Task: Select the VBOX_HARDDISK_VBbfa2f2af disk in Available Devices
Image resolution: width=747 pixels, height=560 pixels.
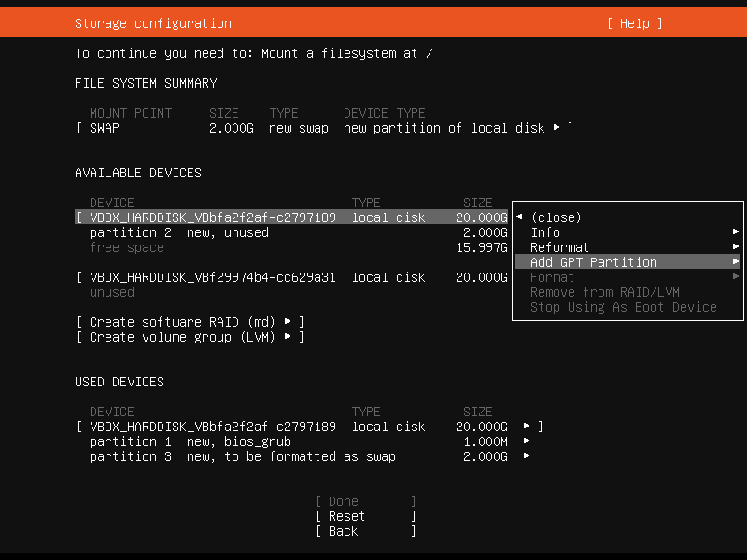Action: (291, 217)
